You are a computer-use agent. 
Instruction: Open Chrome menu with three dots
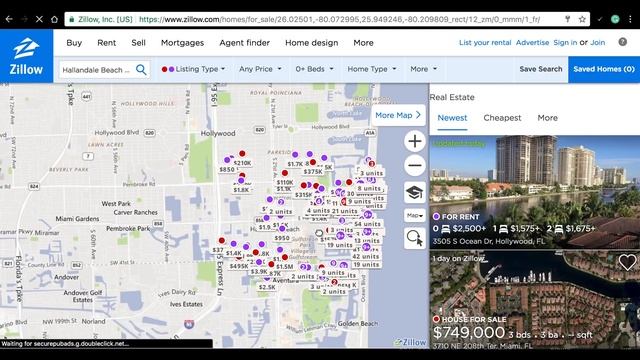630,19
